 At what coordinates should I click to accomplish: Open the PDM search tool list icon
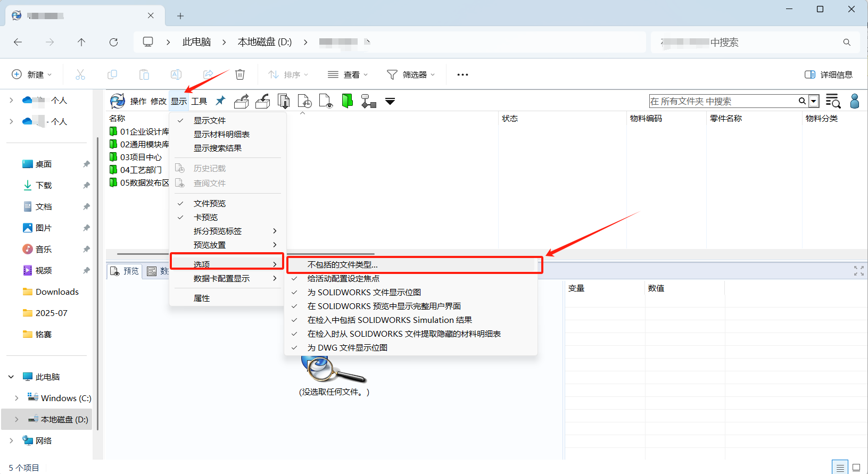833,101
